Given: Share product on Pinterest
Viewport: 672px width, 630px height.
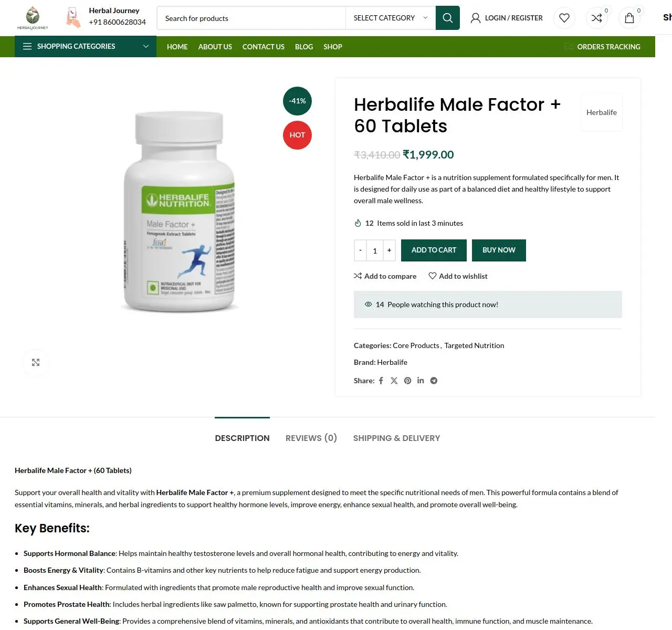Looking at the screenshot, I should [407, 381].
